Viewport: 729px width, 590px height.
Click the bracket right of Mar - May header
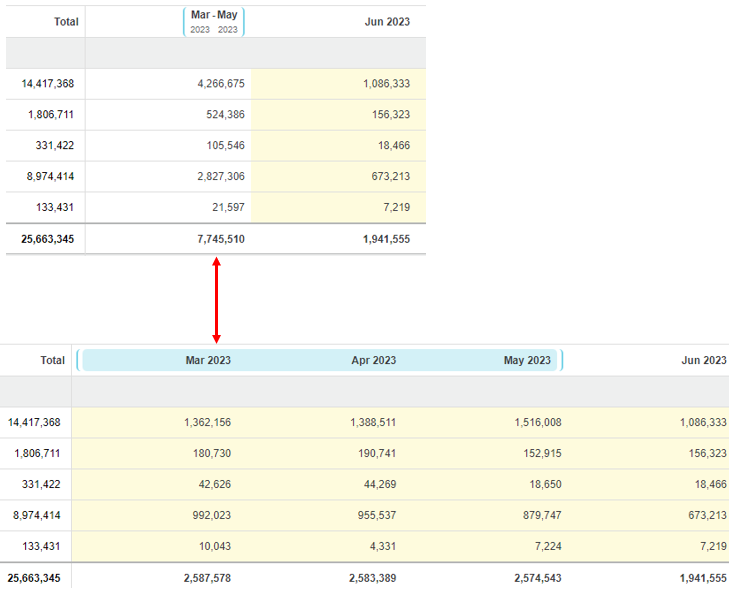(x=243, y=22)
